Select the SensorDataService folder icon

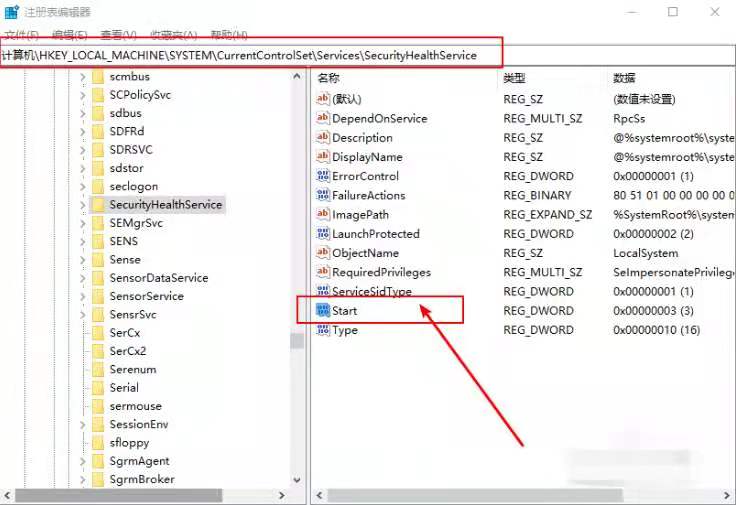pyautogui.click(x=98, y=278)
